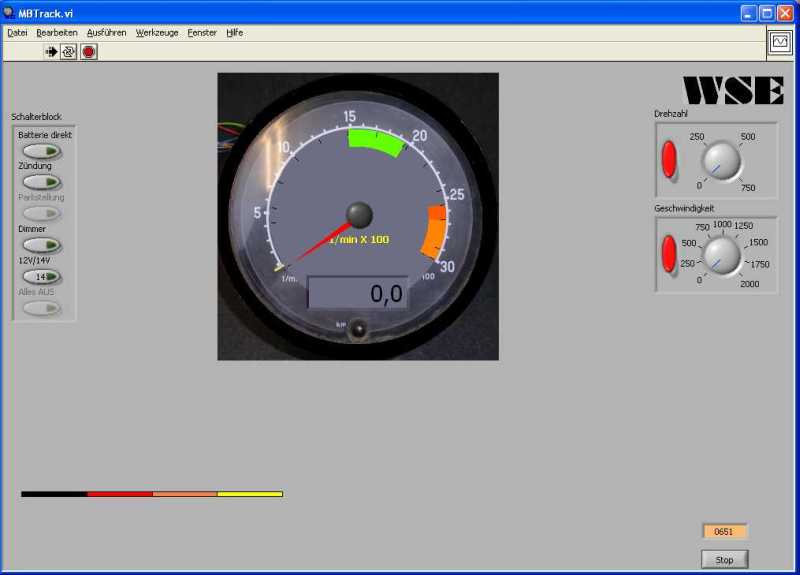Click the MBTrack.vi title bar icon
Screen dimensions: 800x575
[x=9, y=13]
